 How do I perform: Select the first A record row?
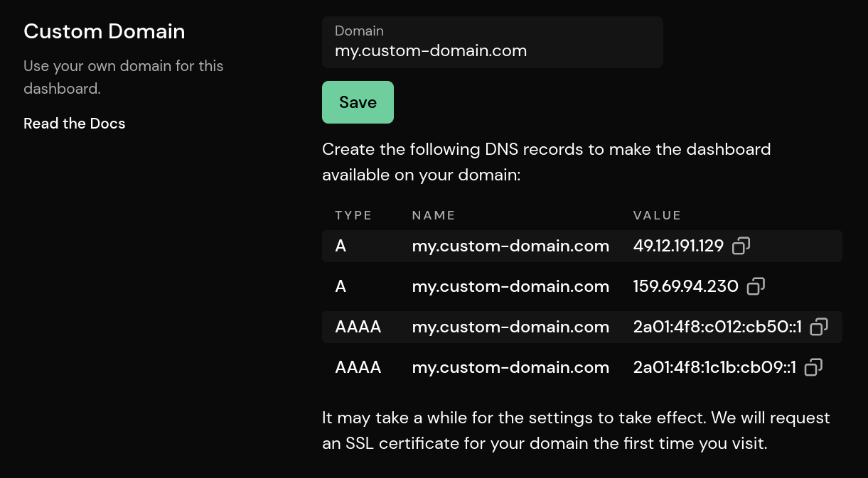pos(510,245)
